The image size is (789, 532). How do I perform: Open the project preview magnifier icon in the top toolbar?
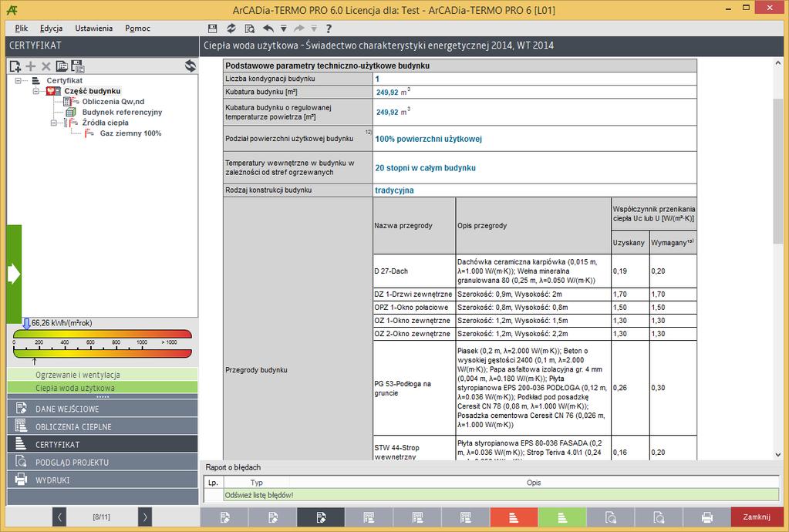tap(250, 29)
